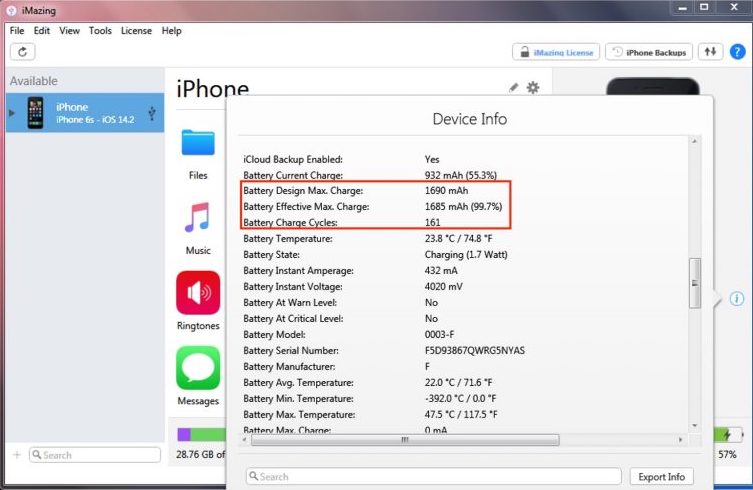Click the iMazing License button
The height and width of the screenshot is (490, 753).
(556, 52)
